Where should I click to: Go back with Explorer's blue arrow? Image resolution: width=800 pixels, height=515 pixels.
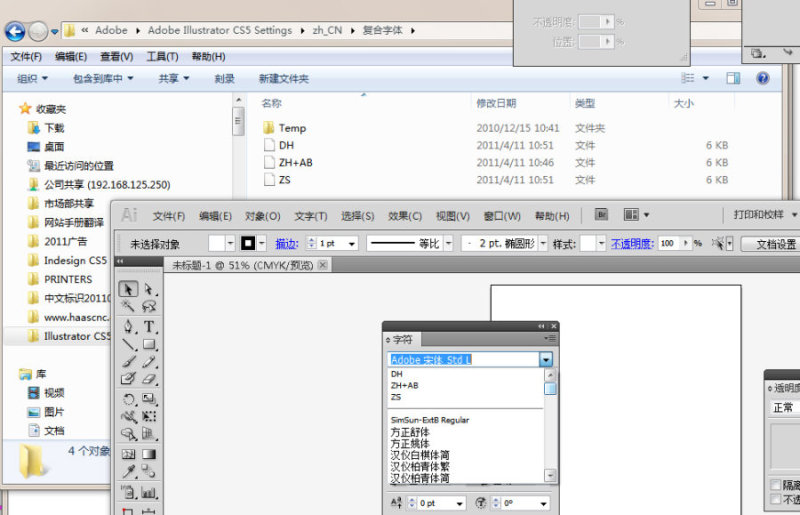(x=15, y=32)
